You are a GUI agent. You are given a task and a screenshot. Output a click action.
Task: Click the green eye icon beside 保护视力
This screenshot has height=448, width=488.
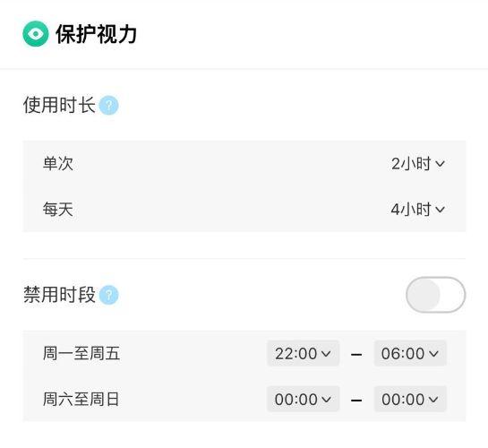tap(36, 34)
